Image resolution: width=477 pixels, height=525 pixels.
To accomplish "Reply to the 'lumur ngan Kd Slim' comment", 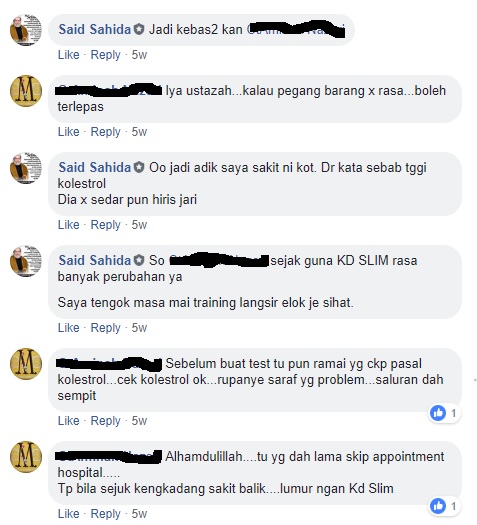I will [x=105, y=514].
